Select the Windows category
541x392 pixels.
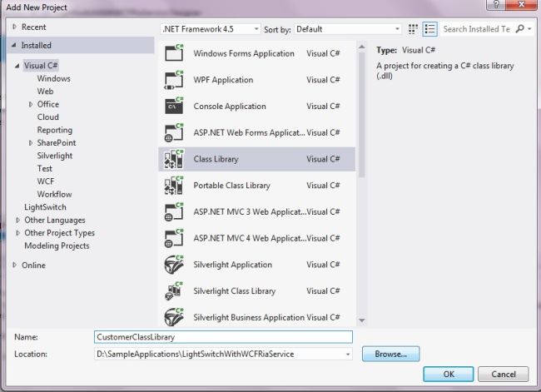point(54,79)
